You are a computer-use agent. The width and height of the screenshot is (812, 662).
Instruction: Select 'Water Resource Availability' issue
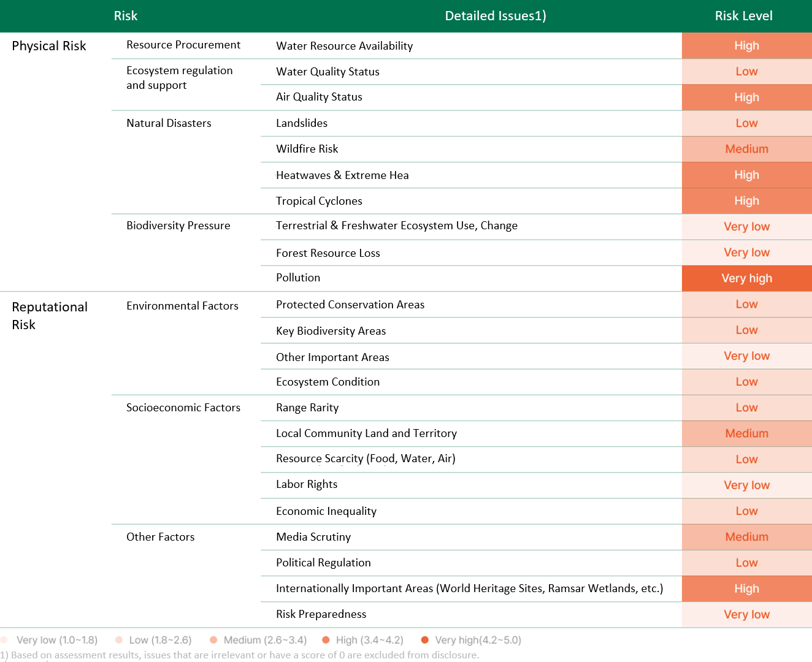click(344, 46)
